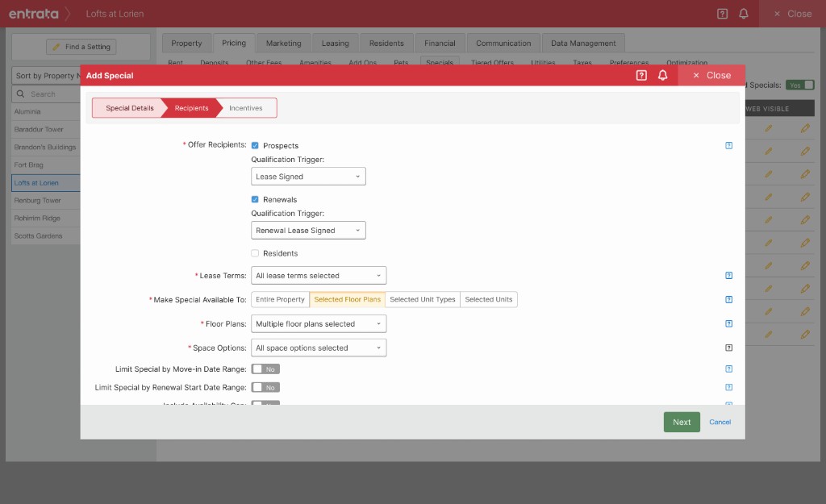
Task: Click the Cancel link
Action: point(720,422)
